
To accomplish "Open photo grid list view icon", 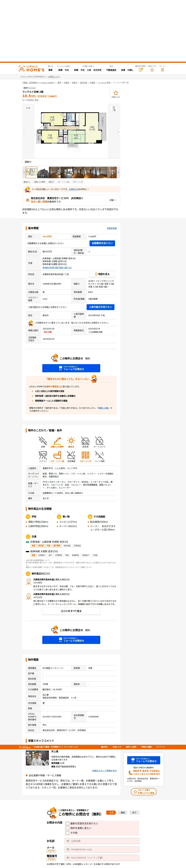I will [114, 108].
